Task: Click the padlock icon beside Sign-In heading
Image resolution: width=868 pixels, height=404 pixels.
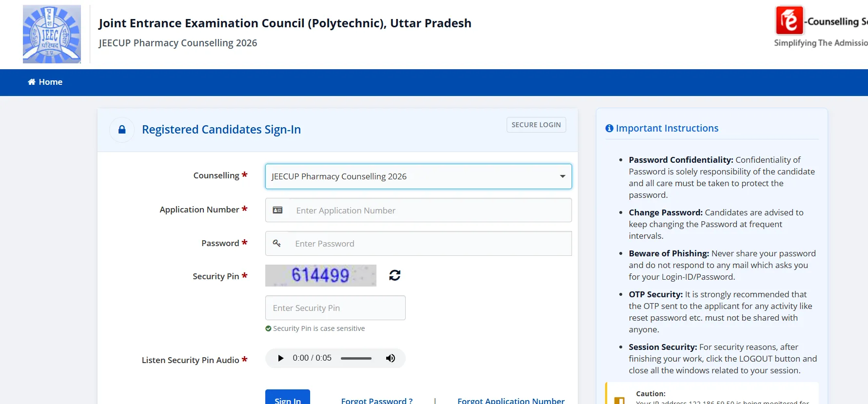Action: point(122,130)
